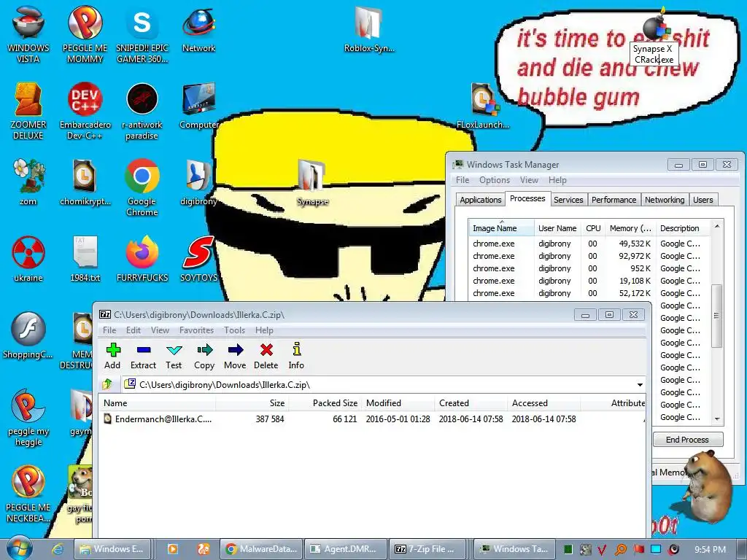
Task: Switch to Agent.DMR... taskbar button
Action: (345, 549)
